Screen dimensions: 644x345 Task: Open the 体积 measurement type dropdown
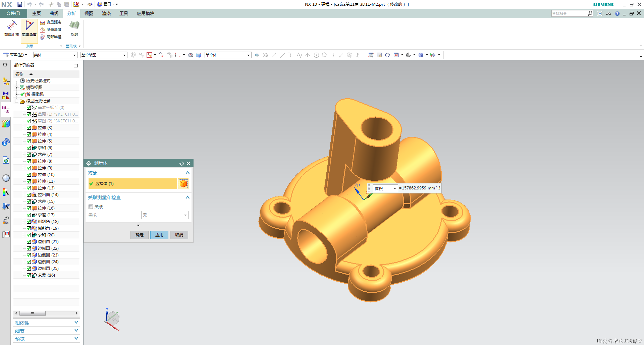[385, 188]
